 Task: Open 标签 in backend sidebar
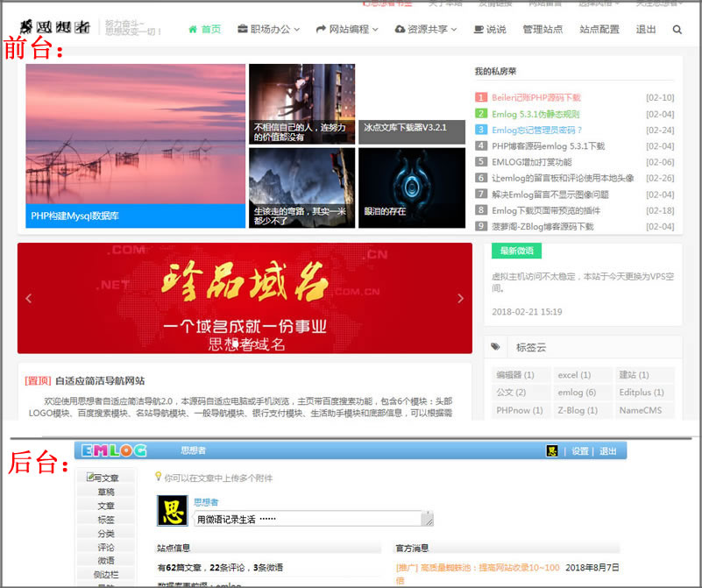pyautogui.click(x=106, y=520)
